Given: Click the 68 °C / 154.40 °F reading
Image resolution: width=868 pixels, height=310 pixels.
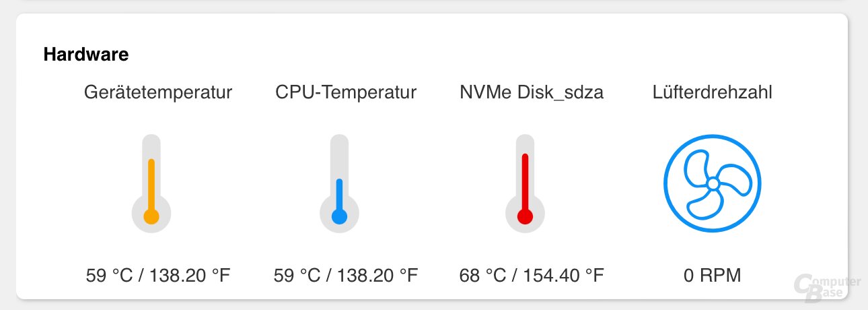Looking at the screenshot, I should tap(532, 275).
